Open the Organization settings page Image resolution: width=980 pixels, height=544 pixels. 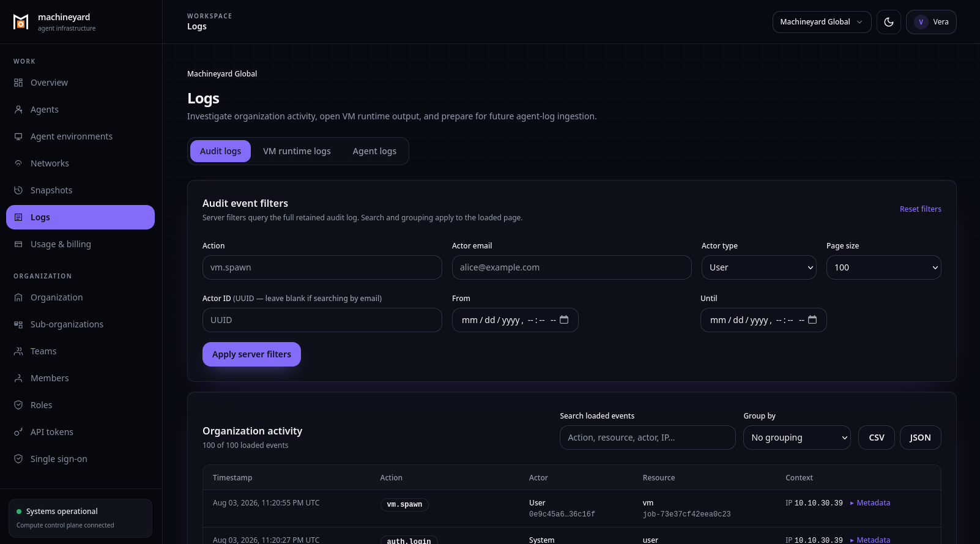(x=80, y=297)
